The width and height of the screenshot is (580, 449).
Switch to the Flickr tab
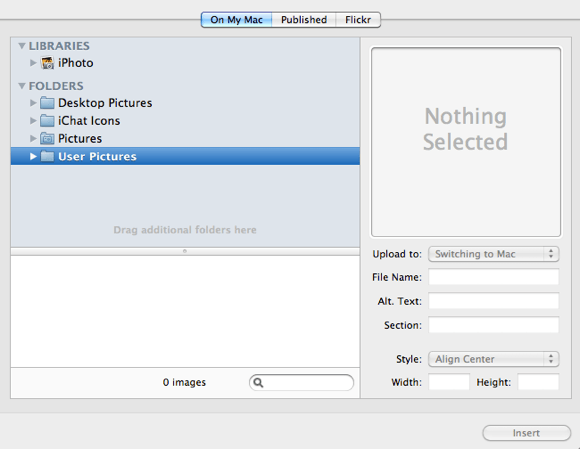tap(358, 20)
